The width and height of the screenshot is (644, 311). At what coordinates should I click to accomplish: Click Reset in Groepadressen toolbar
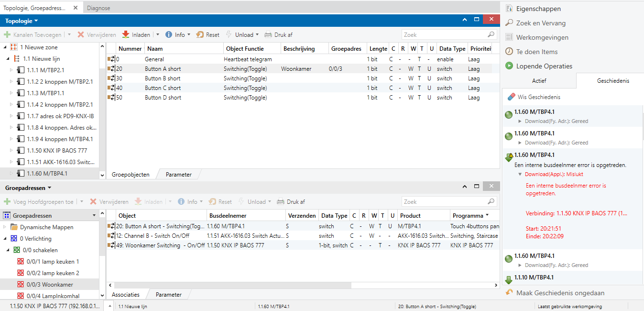[x=220, y=202]
